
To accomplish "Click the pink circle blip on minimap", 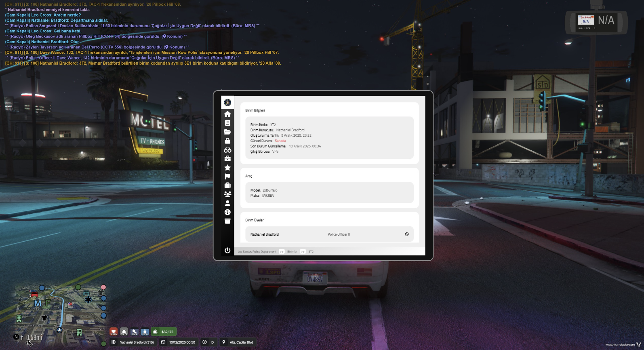I will (103, 287).
